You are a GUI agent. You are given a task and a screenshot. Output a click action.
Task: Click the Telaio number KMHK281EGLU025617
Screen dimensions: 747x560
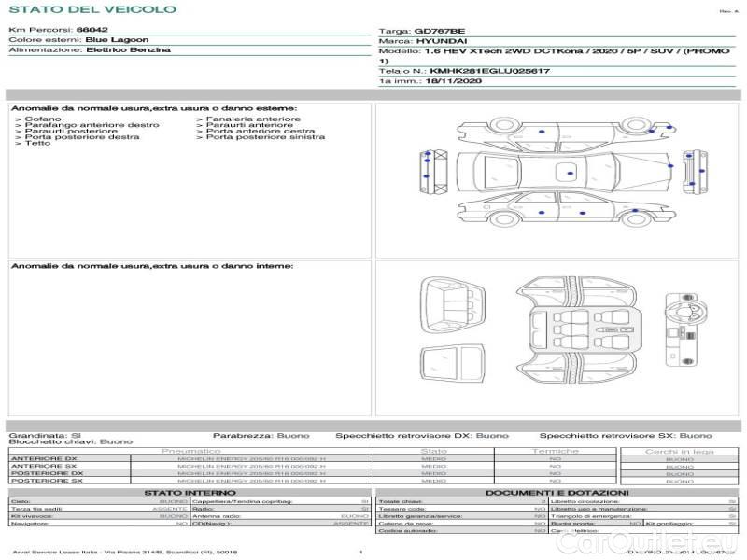pyautogui.click(x=489, y=70)
